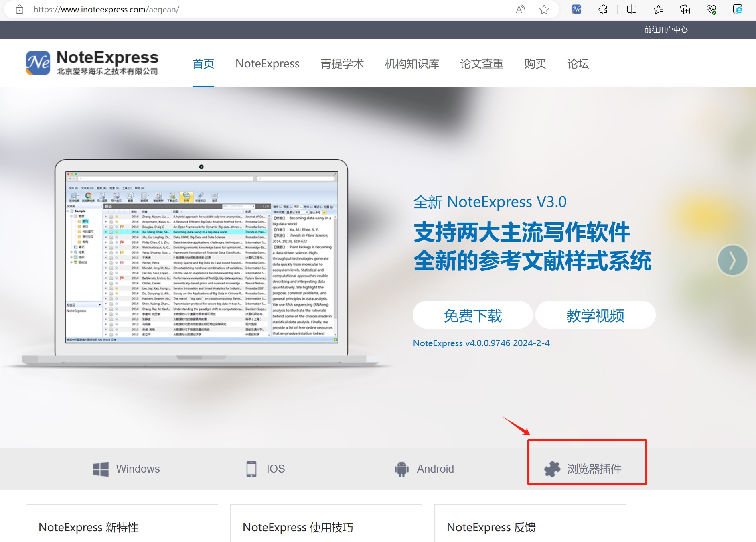Screen dimensions: 756x542
Task: Open 前往用户中心 link
Action: tap(666, 30)
